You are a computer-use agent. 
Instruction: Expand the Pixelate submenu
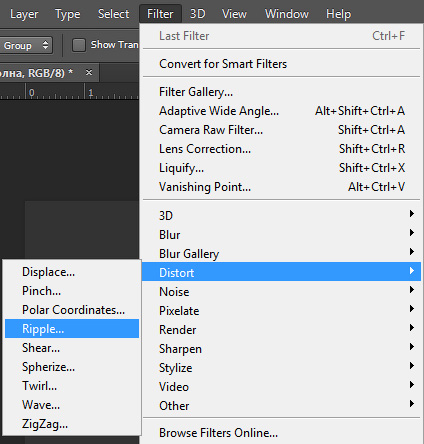[x=281, y=311]
